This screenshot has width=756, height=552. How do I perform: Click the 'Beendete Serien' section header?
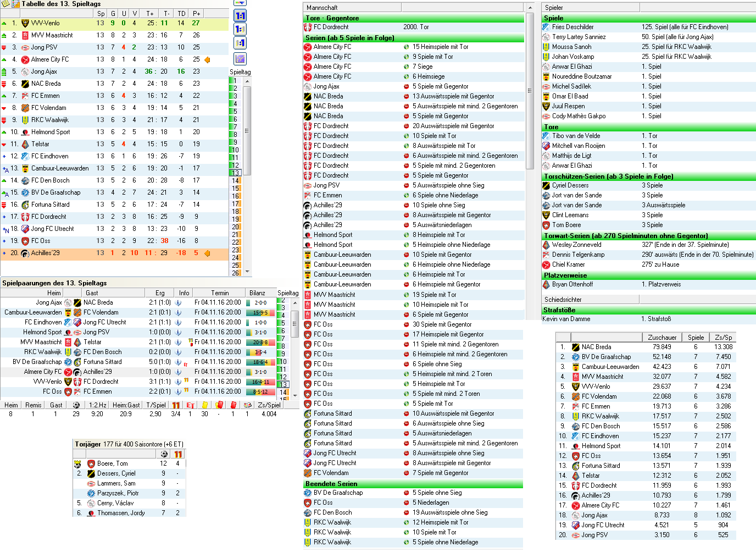coord(413,484)
